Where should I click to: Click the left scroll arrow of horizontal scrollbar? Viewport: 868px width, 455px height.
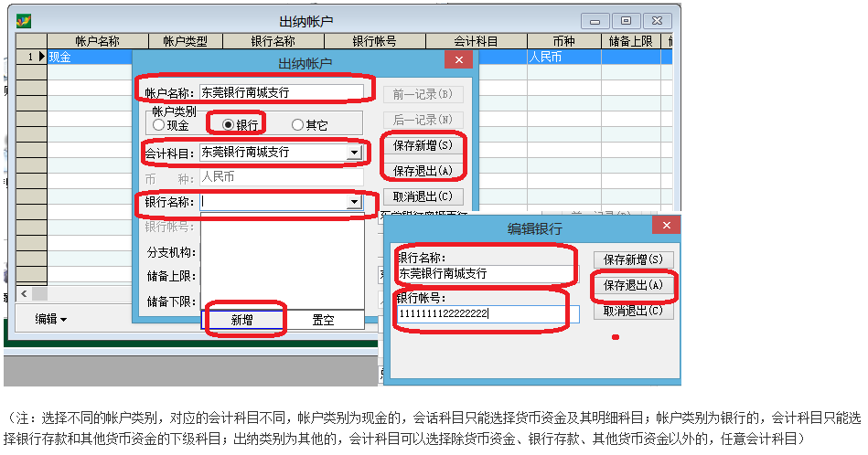pyautogui.click(x=24, y=293)
